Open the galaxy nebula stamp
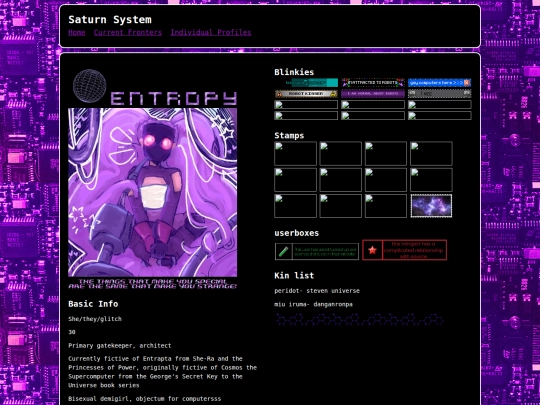Viewport: 540px width, 405px height. tap(431, 206)
